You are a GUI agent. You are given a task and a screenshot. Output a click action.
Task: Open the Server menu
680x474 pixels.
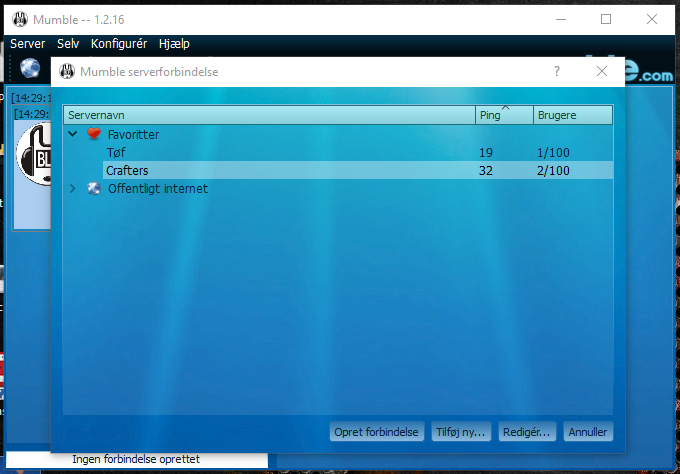coord(27,44)
